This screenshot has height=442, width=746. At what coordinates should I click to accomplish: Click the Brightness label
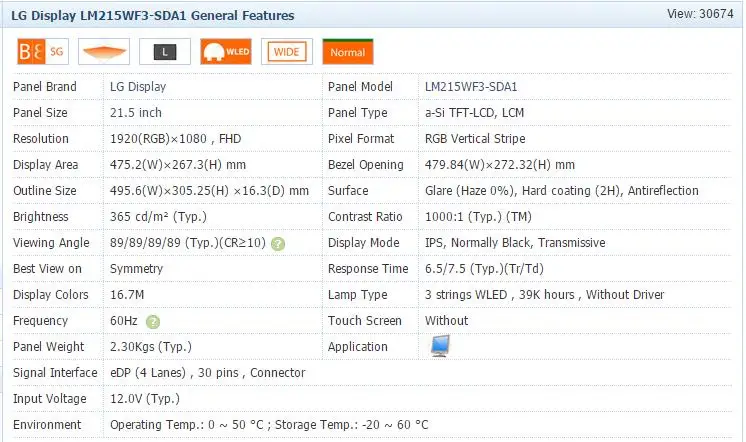point(41,216)
